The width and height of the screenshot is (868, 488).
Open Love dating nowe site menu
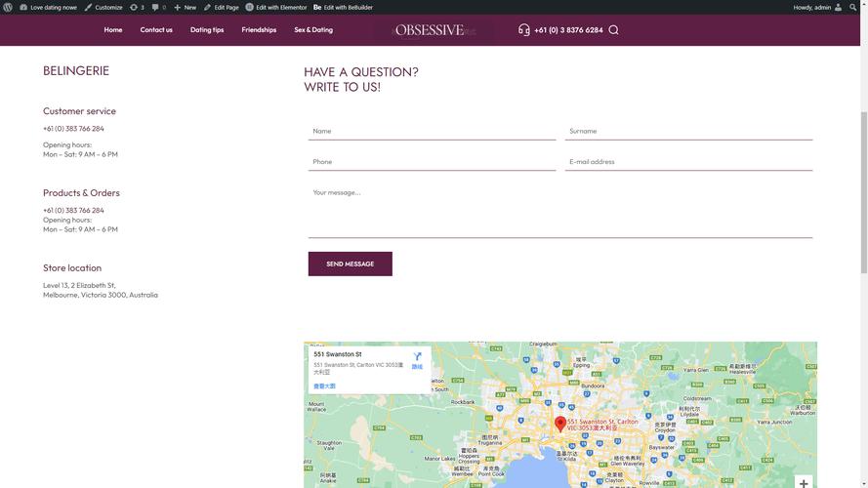click(48, 7)
